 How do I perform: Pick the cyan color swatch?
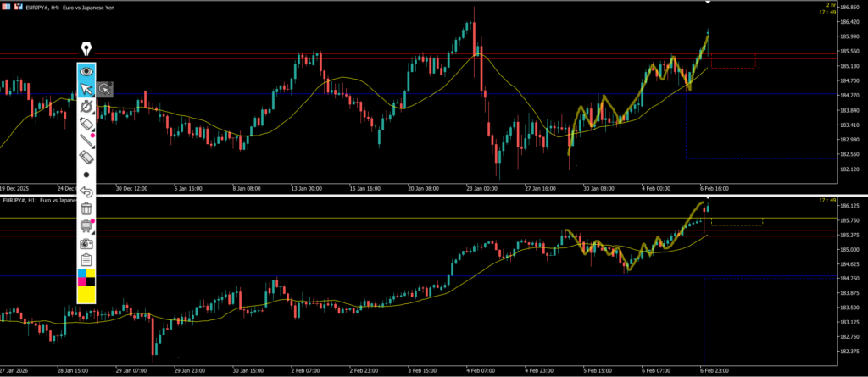(x=81, y=274)
